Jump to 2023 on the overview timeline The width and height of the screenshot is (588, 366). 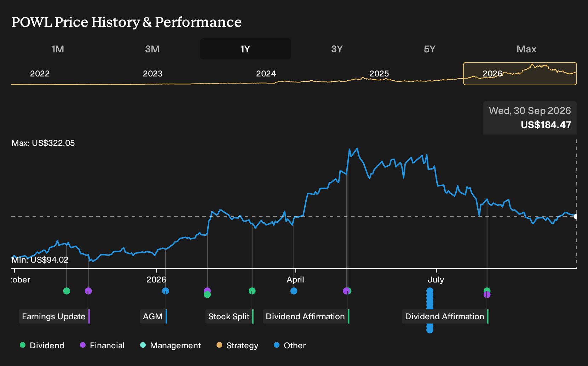(152, 74)
